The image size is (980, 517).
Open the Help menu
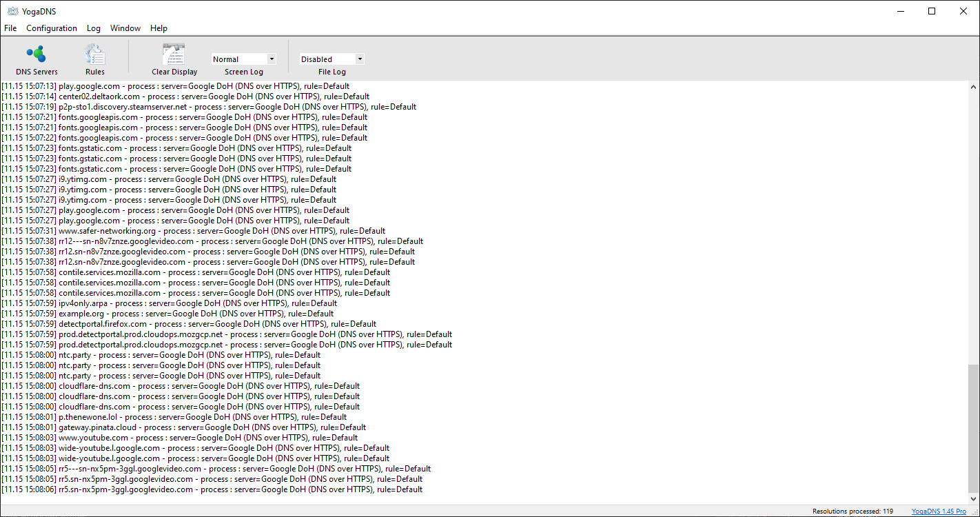pos(159,28)
